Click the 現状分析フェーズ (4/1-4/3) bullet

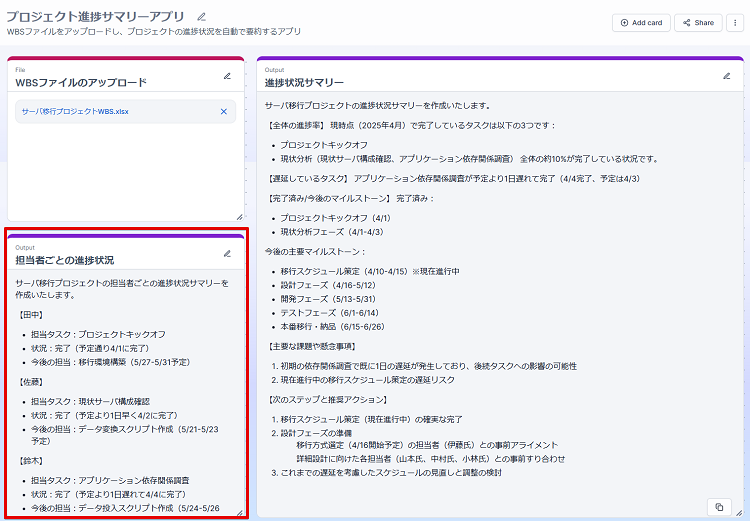pos(332,232)
